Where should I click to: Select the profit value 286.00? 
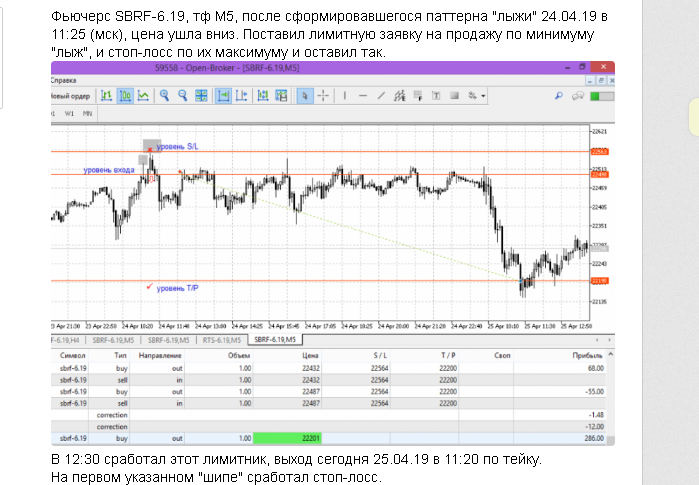(594, 438)
